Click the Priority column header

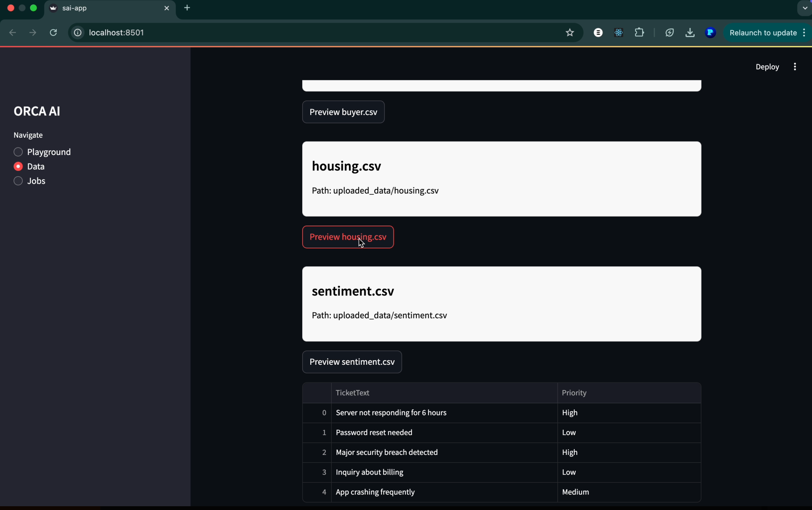pyautogui.click(x=574, y=393)
